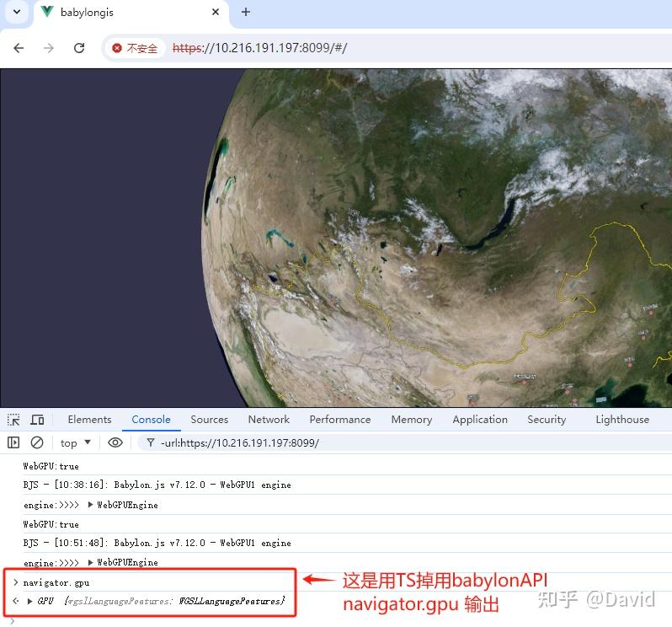Show the console sidebar
Screen dimensions: 672x627
tap(13, 442)
